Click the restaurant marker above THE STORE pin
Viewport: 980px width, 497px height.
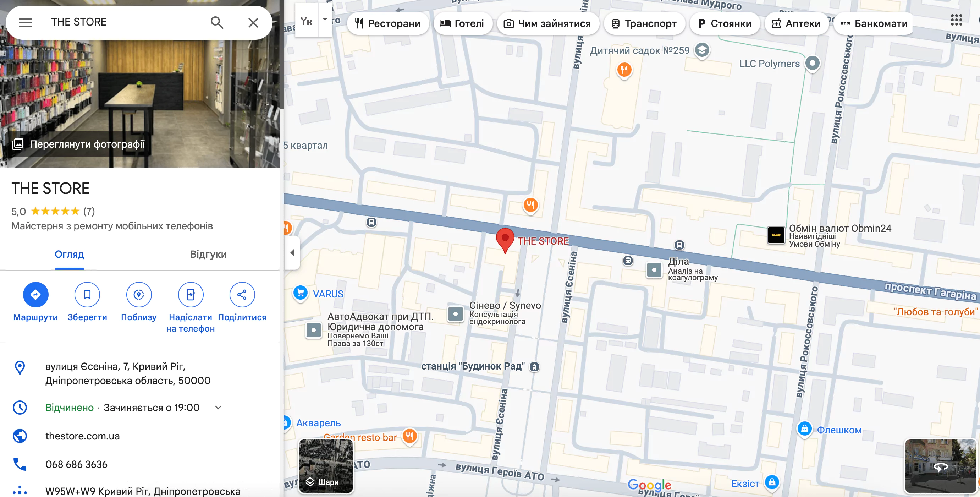point(530,205)
